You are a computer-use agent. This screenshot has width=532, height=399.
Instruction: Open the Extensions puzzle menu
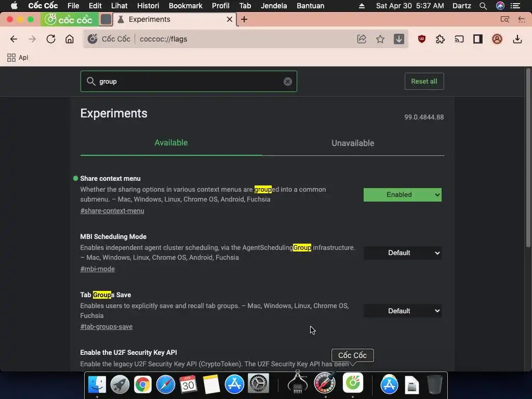pos(441,39)
